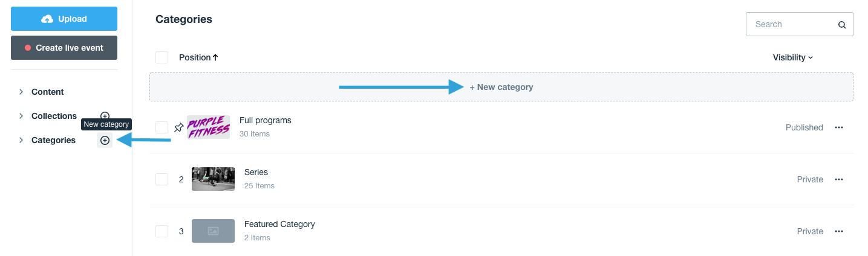Open the Visibility filter dropdown
This screenshot has width=868, height=256.
[x=792, y=57]
